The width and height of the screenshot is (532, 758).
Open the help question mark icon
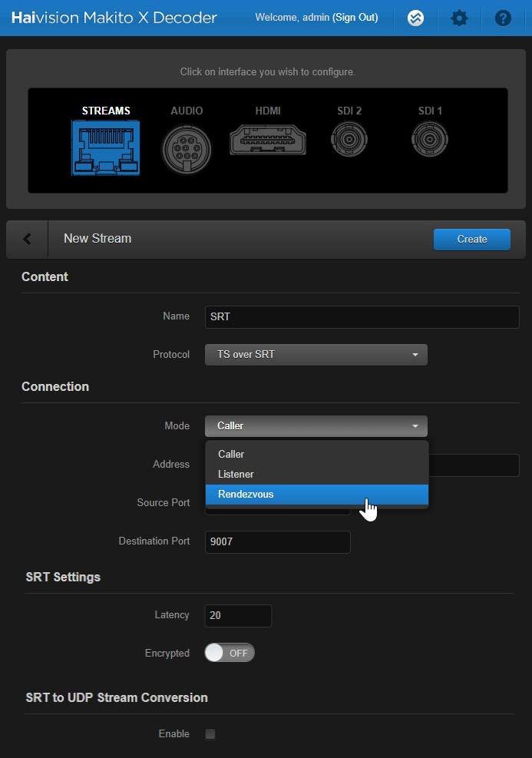503,18
